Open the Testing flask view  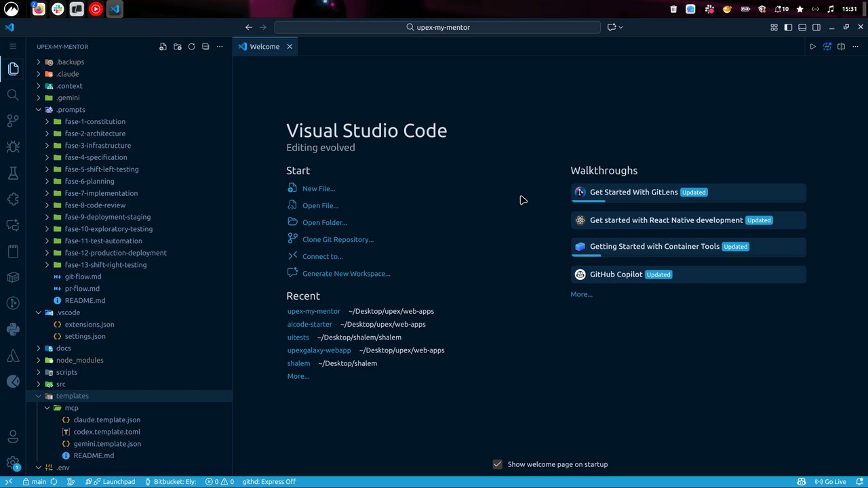coord(13,173)
